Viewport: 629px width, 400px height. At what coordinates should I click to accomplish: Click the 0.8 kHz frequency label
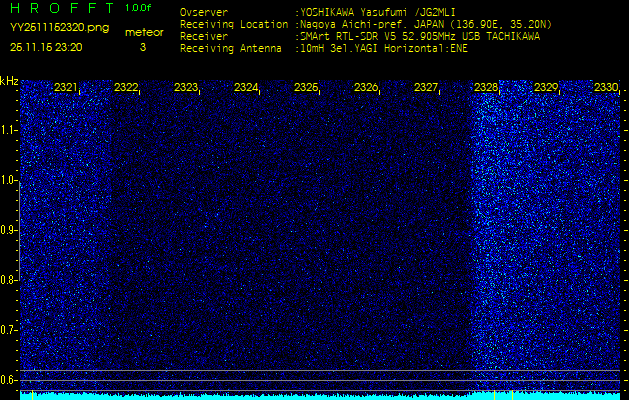(x=8, y=280)
